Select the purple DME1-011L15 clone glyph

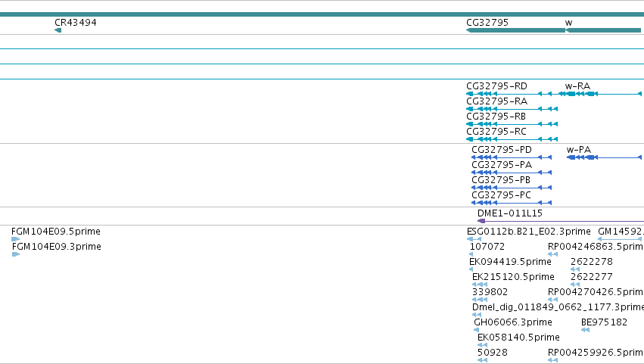pyautogui.click(x=561, y=221)
